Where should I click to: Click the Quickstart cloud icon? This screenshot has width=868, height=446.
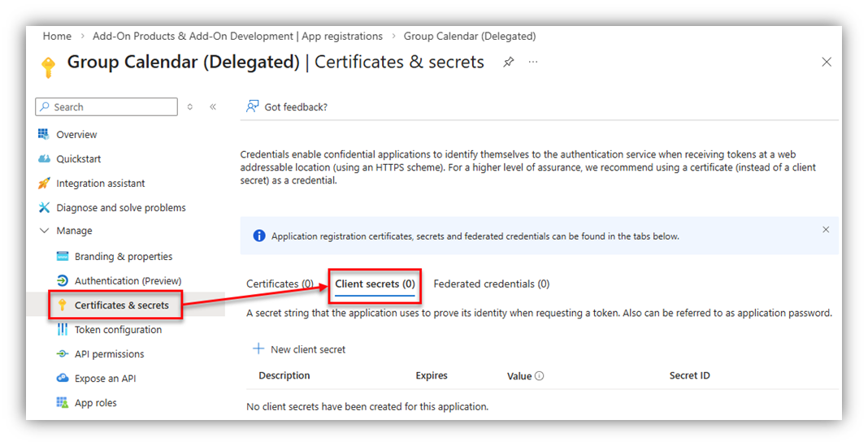coord(44,158)
